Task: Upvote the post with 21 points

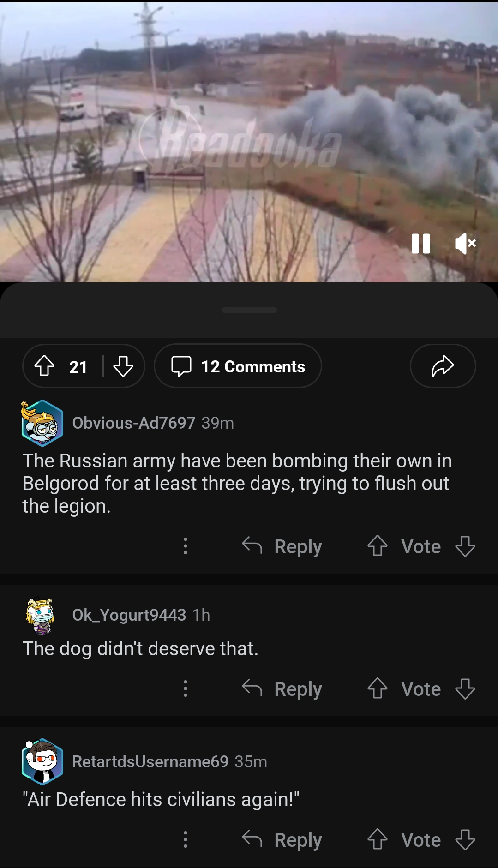Action: point(45,366)
